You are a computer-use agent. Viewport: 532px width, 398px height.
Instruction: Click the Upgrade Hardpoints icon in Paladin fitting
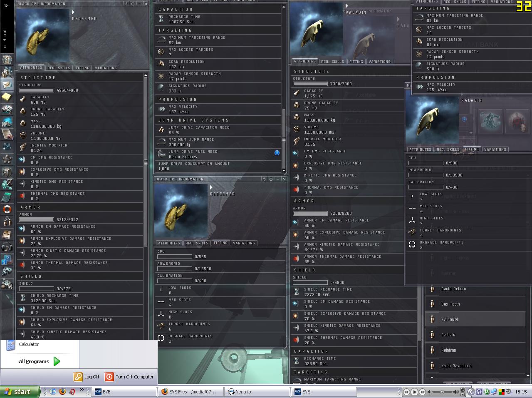pos(412,244)
